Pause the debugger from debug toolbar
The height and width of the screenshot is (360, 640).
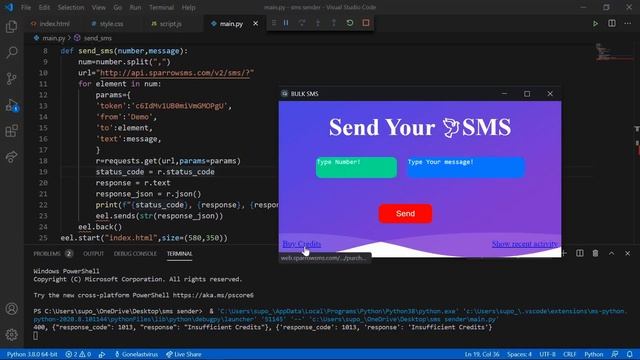tap(286, 23)
